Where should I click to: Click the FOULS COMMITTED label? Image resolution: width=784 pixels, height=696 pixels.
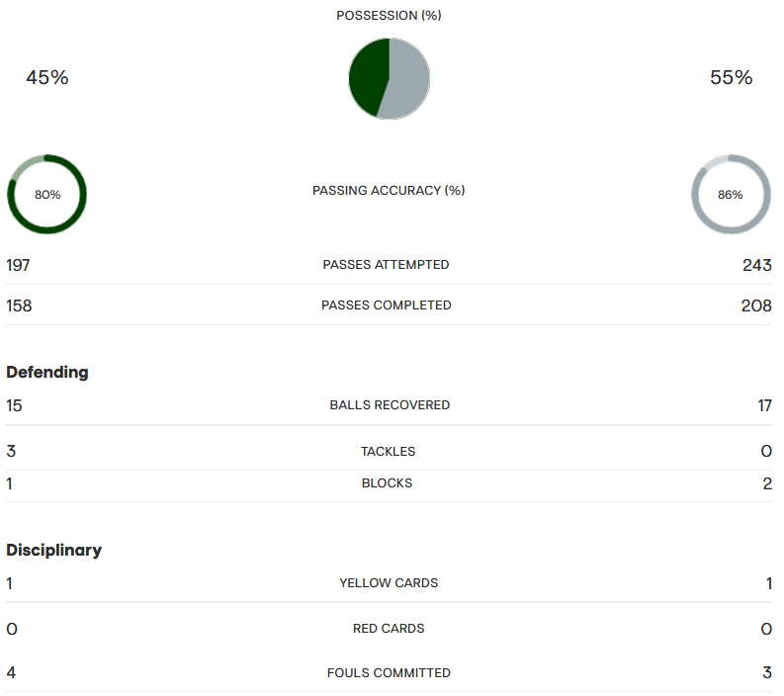(x=389, y=673)
